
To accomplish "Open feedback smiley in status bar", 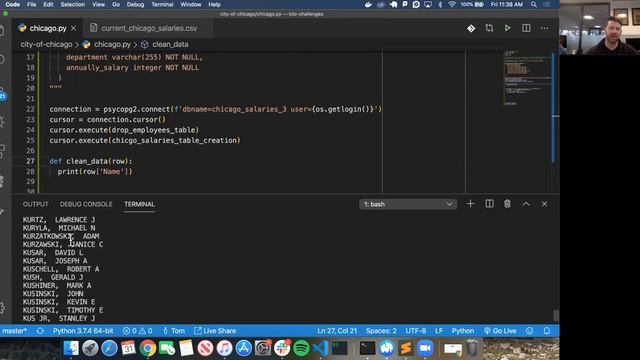I will [529, 331].
